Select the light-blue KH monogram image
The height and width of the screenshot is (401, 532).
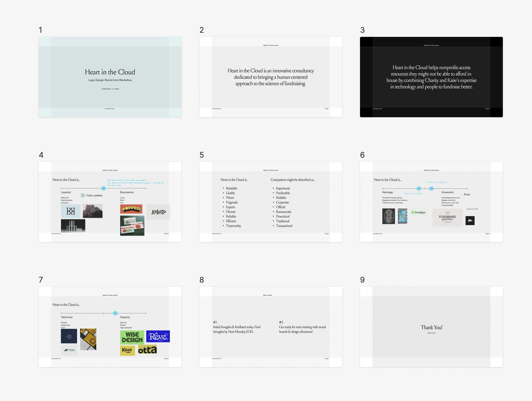[71, 211]
